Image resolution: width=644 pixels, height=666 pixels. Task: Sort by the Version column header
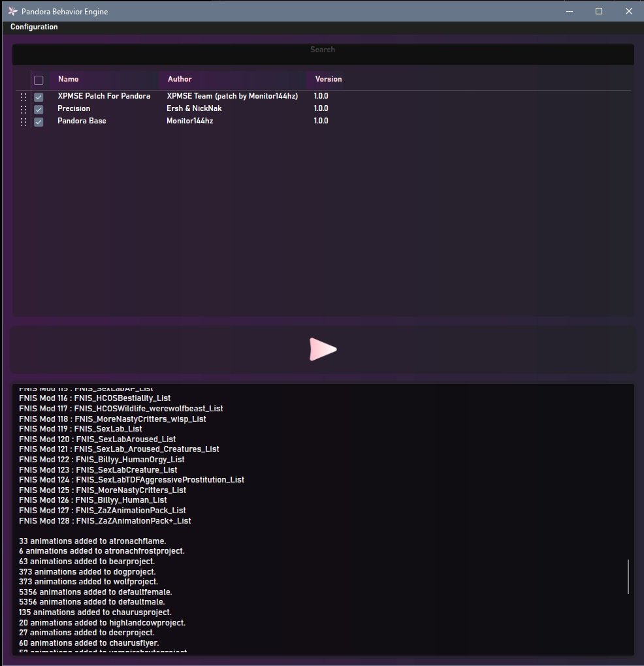coord(329,79)
